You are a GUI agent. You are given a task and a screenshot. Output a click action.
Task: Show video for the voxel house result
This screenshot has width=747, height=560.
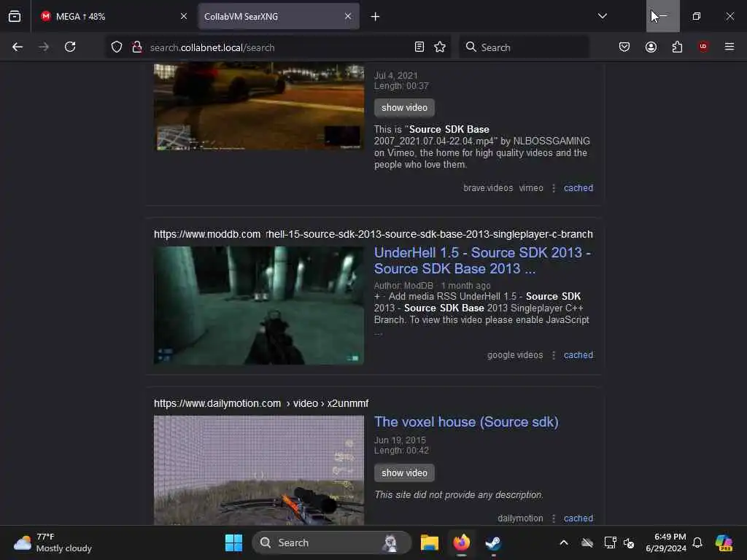point(404,472)
